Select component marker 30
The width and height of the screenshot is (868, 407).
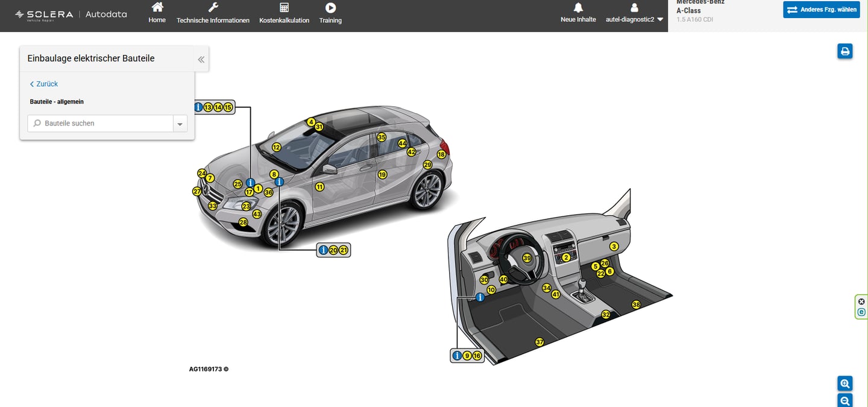coord(484,280)
